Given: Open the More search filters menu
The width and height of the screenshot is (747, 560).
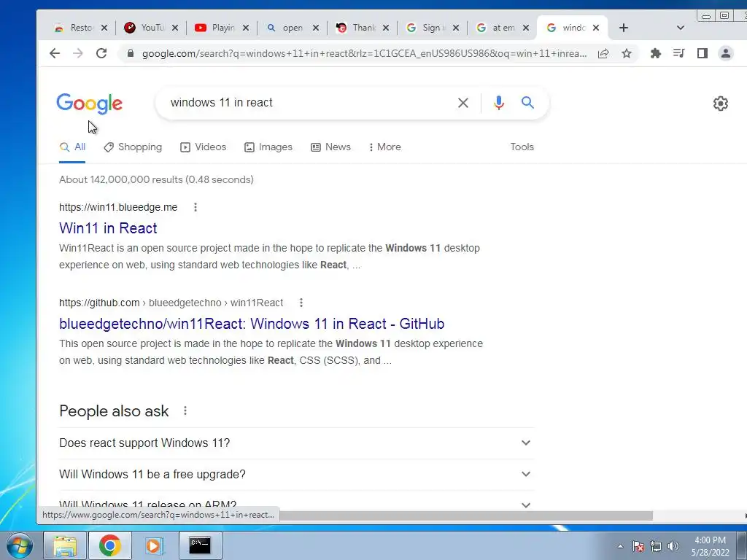Looking at the screenshot, I should point(385,147).
